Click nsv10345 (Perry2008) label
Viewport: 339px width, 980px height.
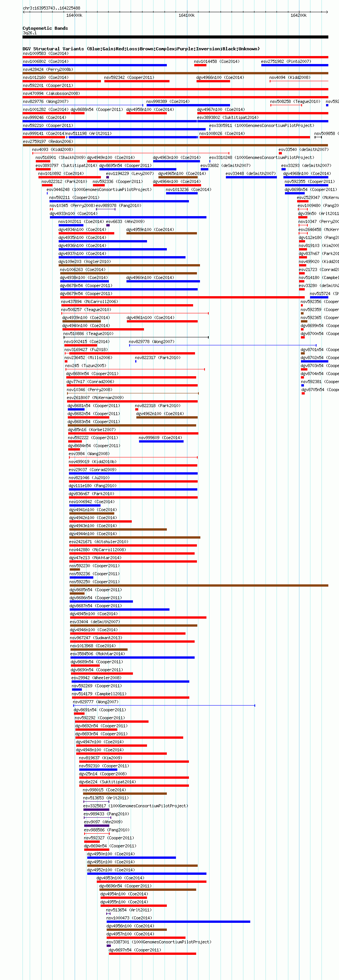pos(72,205)
